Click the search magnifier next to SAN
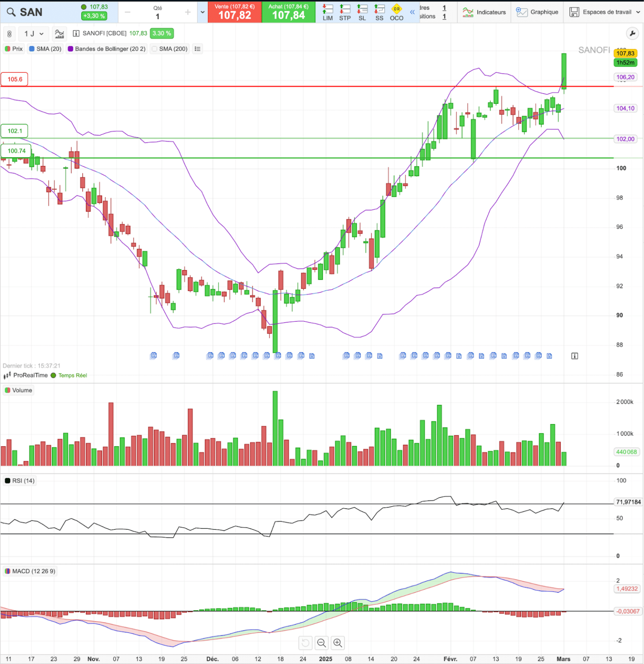Image resolution: width=644 pixels, height=664 pixels. tap(11, 12)
